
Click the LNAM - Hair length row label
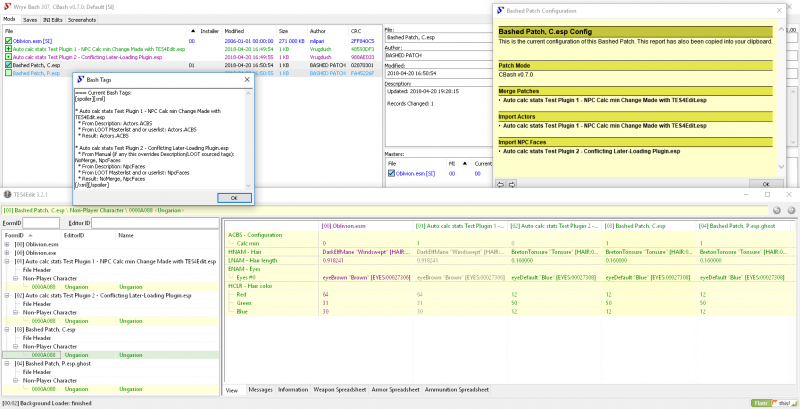252,261
